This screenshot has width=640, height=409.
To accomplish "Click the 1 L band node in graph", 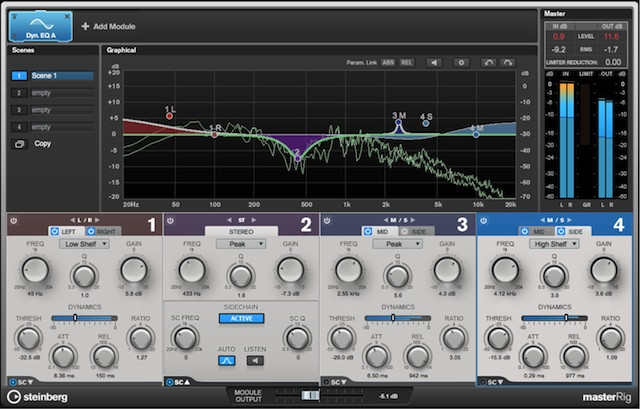I will tap(169, 116).
